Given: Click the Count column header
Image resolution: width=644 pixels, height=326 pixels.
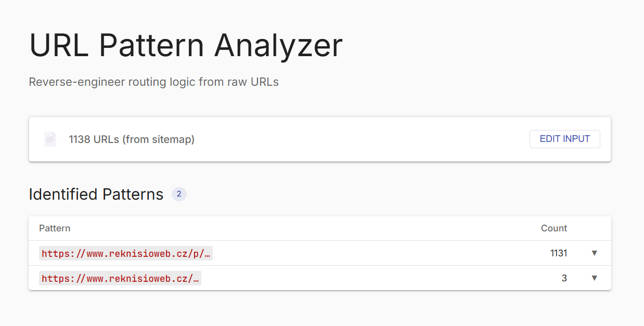Looking at the screenshot, I should tap(554, 228).
